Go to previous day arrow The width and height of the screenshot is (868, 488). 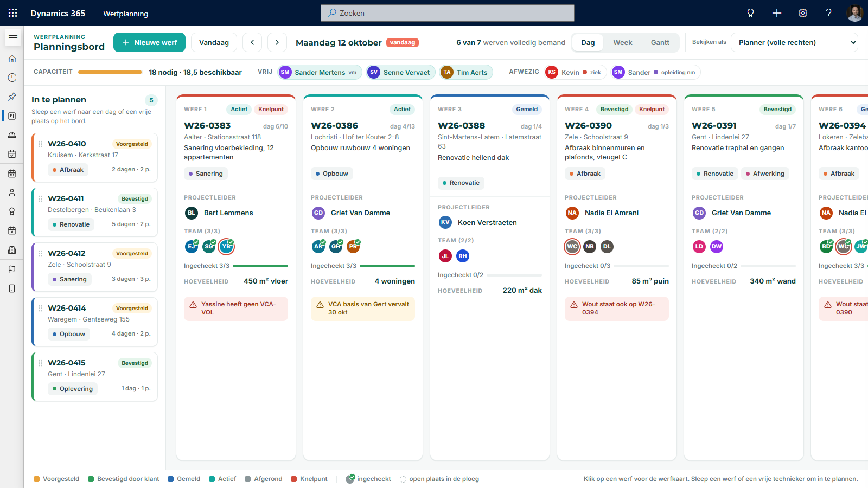(252, 42)
